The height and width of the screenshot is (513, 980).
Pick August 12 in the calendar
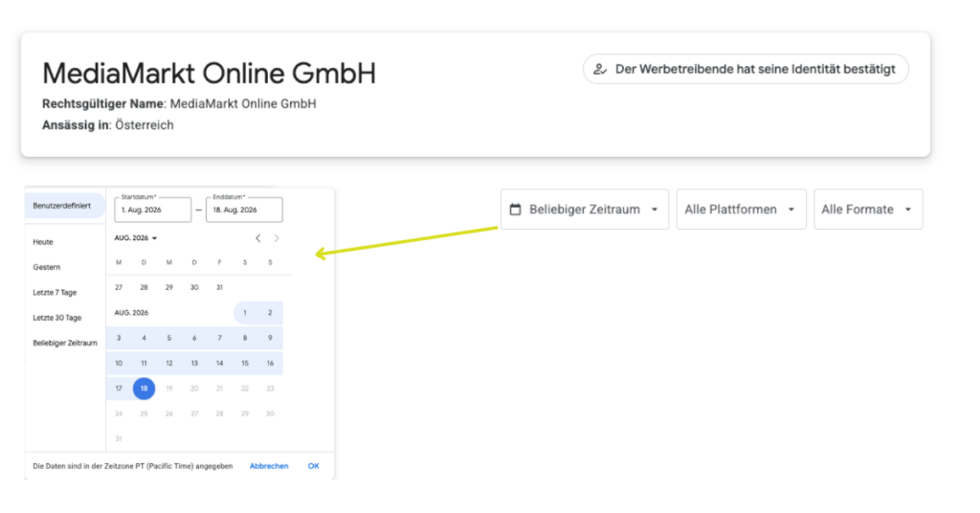click(168, 363)
